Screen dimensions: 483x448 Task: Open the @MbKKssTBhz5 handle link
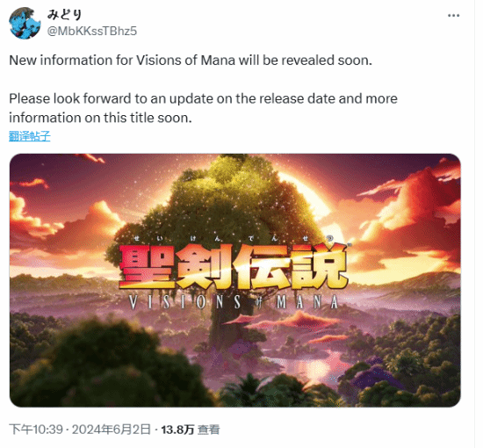point(92,31)
